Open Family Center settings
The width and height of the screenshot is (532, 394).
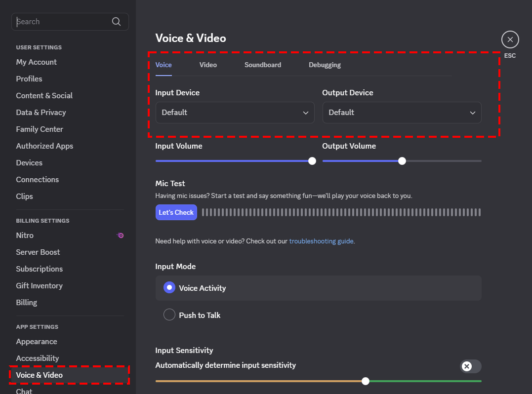click(x=40, y=129)
